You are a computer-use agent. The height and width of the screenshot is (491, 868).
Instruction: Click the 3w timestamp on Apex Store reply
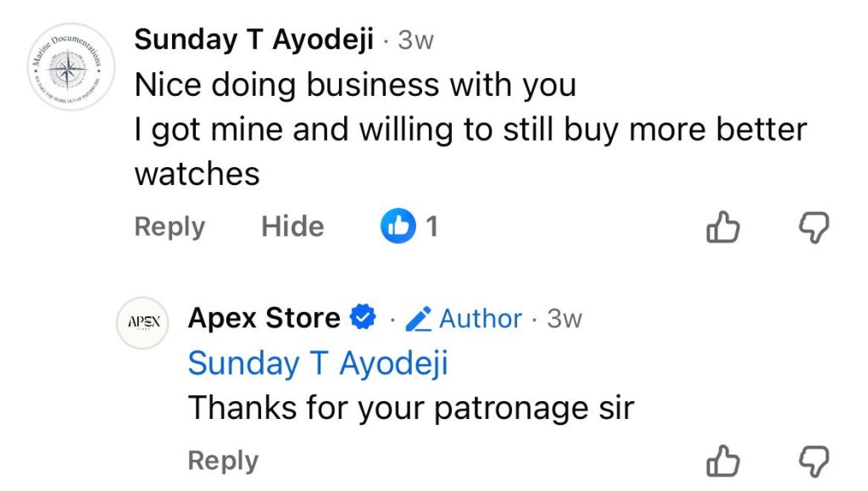[565, 319]
